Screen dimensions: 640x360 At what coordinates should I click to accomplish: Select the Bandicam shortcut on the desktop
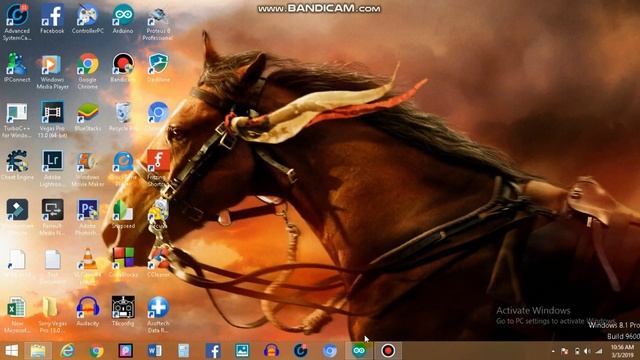(x=123, y=68)
